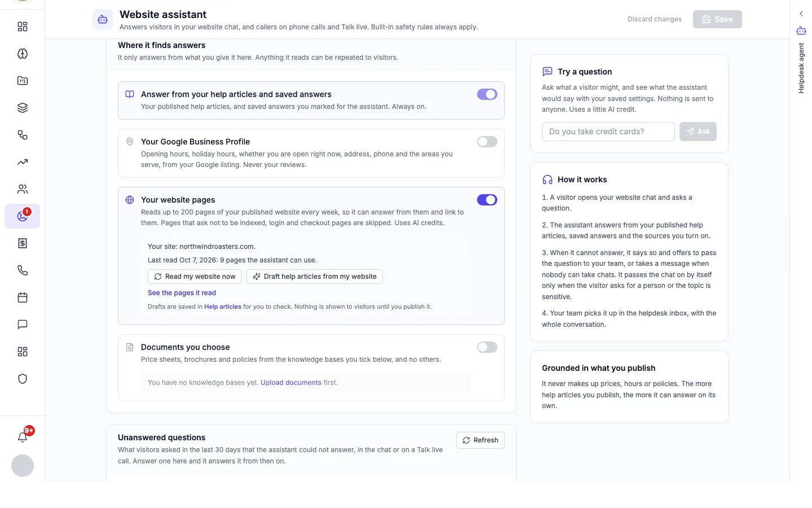
Task: Open the dollar receipt icon in the sidebar
Action: click(x=23, y=243)
